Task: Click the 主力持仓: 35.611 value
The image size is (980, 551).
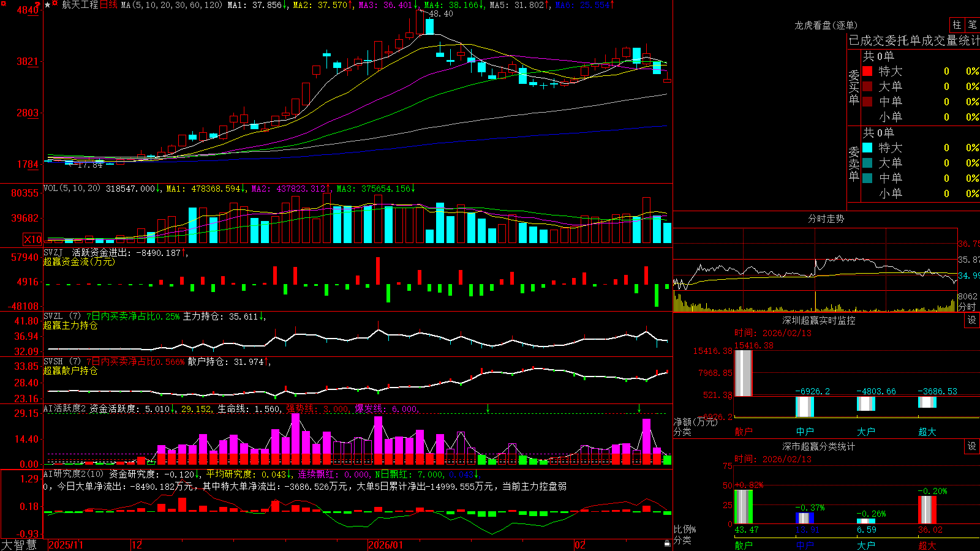Action: [221, 317]
